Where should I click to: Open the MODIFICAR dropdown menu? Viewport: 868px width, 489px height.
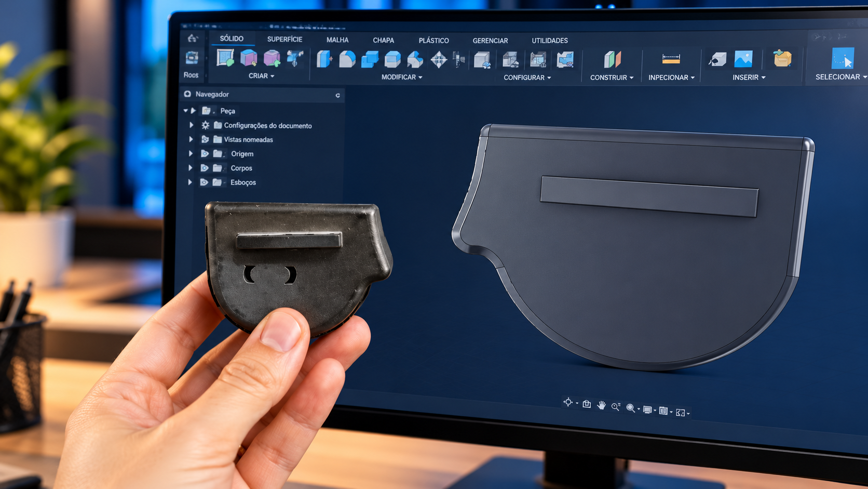tap(402, 77)
